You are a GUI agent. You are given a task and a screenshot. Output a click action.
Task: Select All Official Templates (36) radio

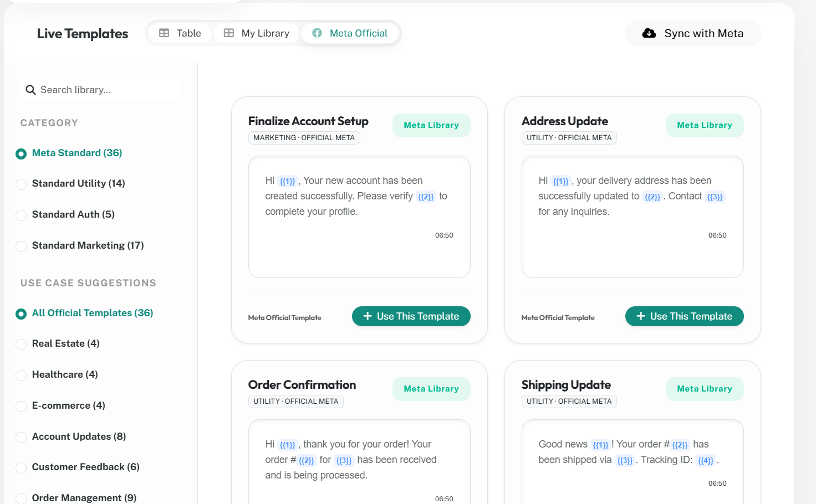[x=21, y=313]
